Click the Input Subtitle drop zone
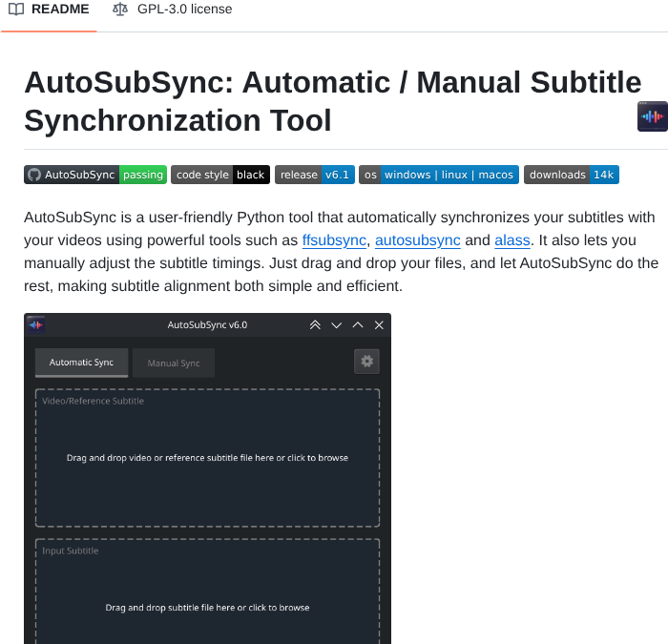Screen dimensions: 668x644 [207, 592]
